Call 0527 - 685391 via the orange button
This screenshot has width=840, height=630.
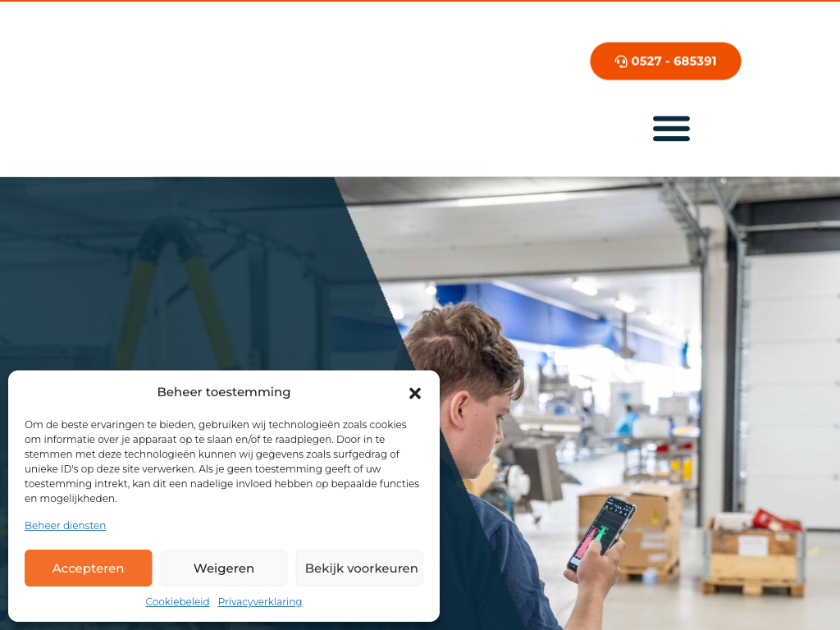coord(665,61)
